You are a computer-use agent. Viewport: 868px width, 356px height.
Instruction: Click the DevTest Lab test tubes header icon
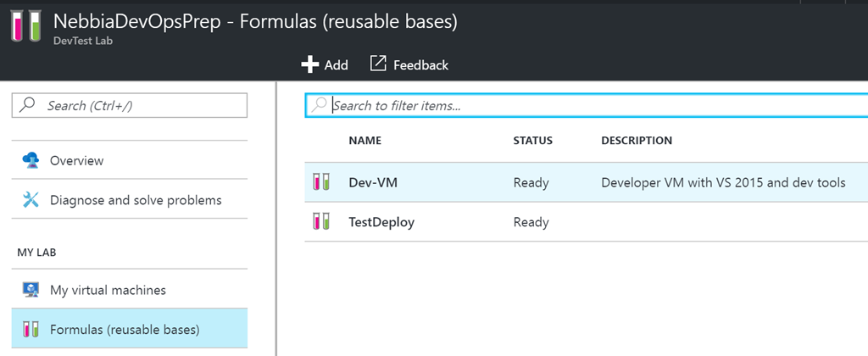tap(26, 26)
